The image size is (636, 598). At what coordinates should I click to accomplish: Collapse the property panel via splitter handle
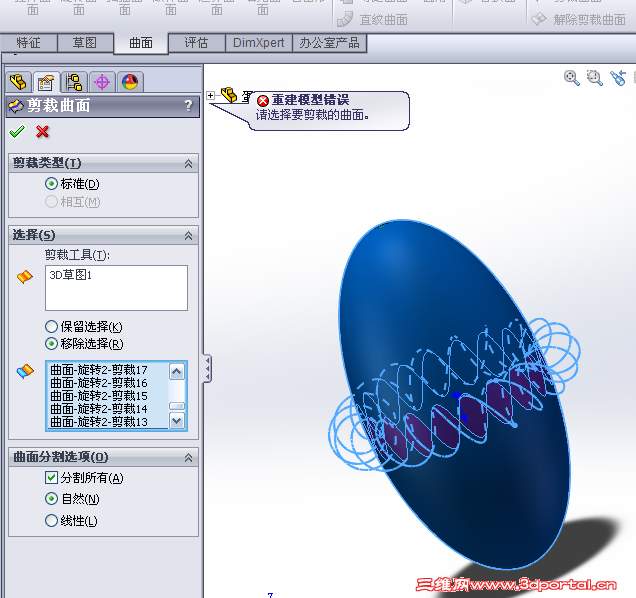[207, 368]
